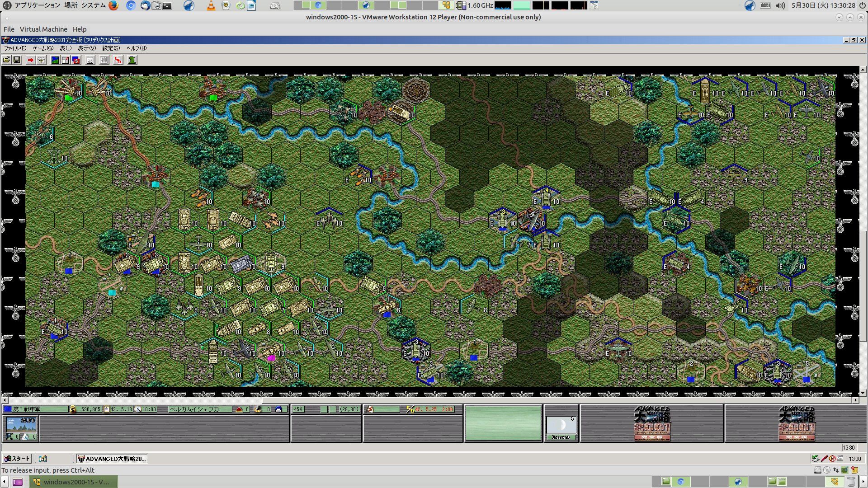Click the Windows スタート button

pos(17,459)
